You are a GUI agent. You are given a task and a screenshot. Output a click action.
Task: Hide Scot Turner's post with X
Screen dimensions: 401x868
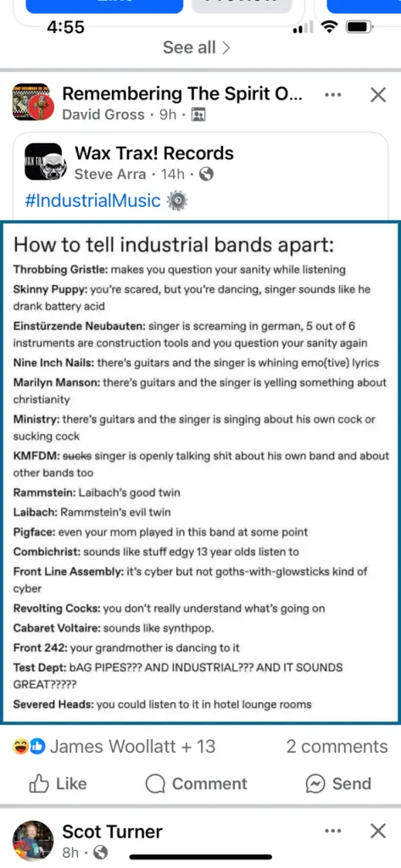(x=378, y=831)
